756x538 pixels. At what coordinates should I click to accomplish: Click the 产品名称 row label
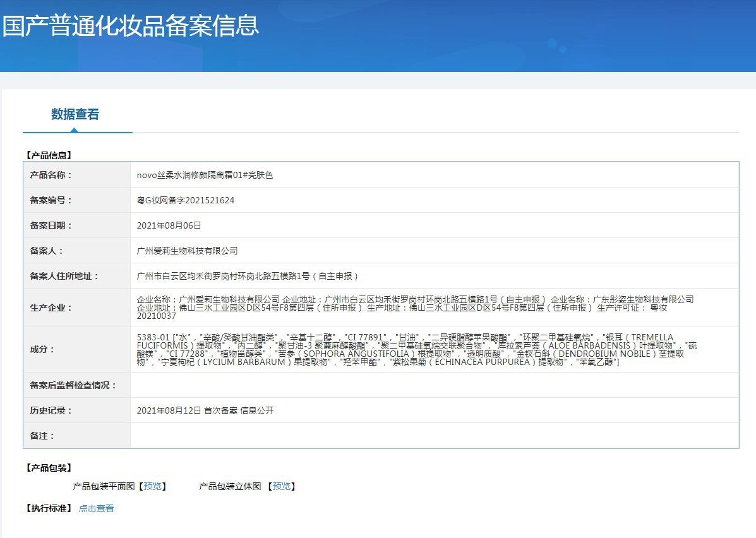pyautogui.click(x=51, y=175)
